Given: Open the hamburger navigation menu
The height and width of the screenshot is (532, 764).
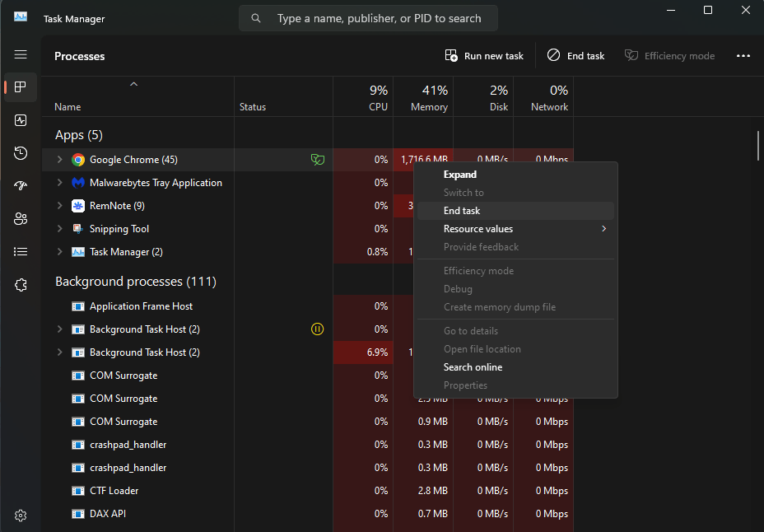Looking at the screenshot, I should pyautogui.click(x=21, y=54).
